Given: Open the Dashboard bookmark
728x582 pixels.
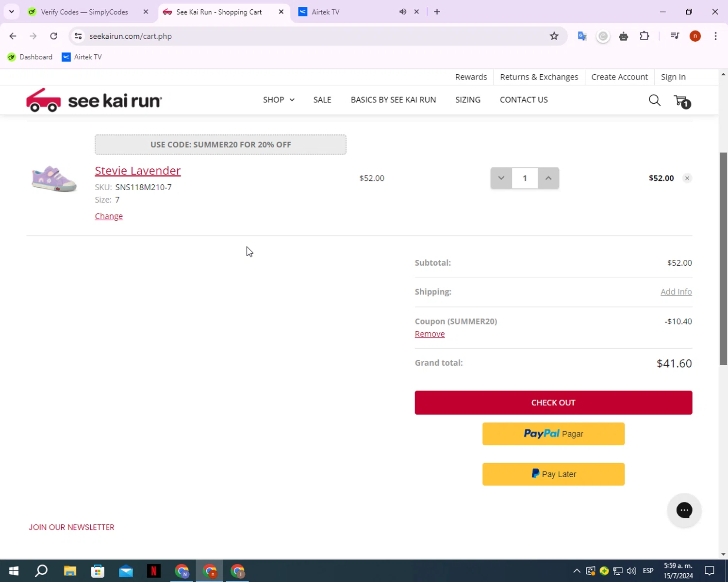Looking at the screenshot, I should tap(30, 57).
